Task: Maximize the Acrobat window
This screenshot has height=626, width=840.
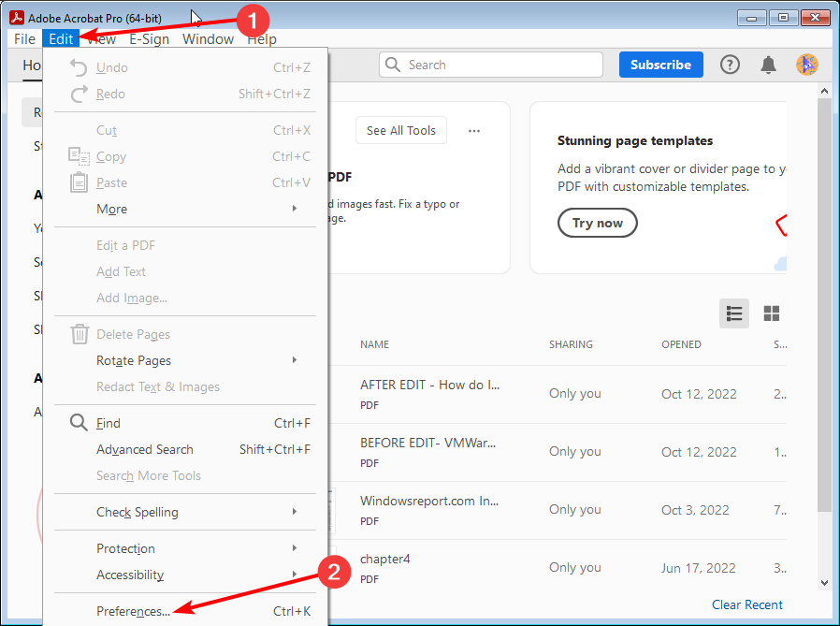Action: coord(783,18)
